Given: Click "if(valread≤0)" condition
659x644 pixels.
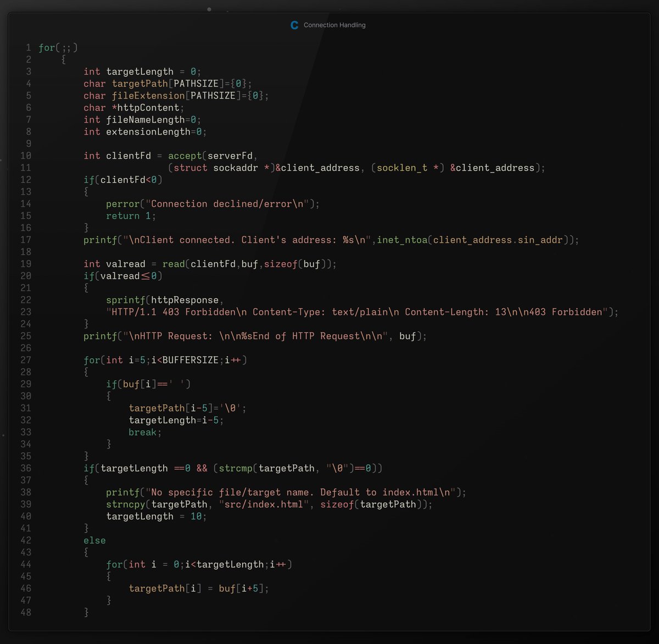Looking at the screenshot, I should click(x=123, y=276).
